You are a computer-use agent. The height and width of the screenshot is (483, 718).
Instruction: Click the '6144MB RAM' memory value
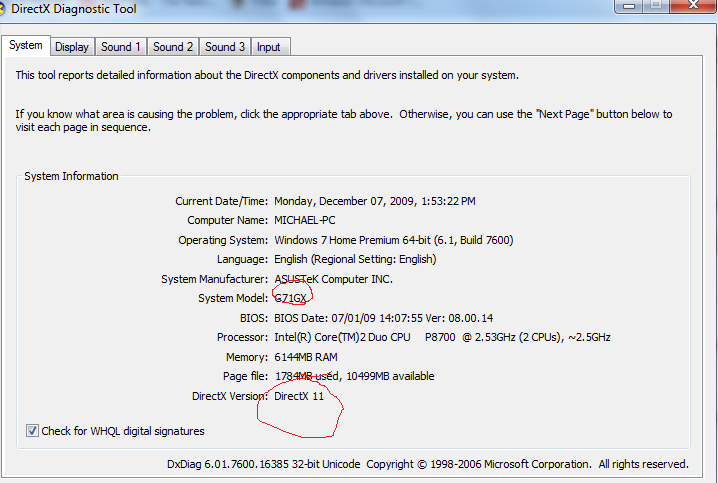[x=305, y=357]
